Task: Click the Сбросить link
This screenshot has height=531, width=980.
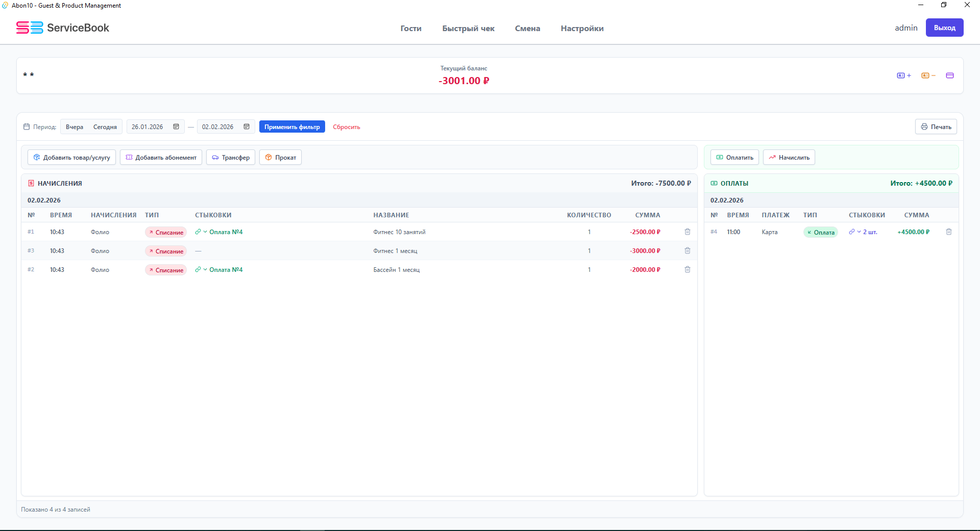Action: coord(347,127)
